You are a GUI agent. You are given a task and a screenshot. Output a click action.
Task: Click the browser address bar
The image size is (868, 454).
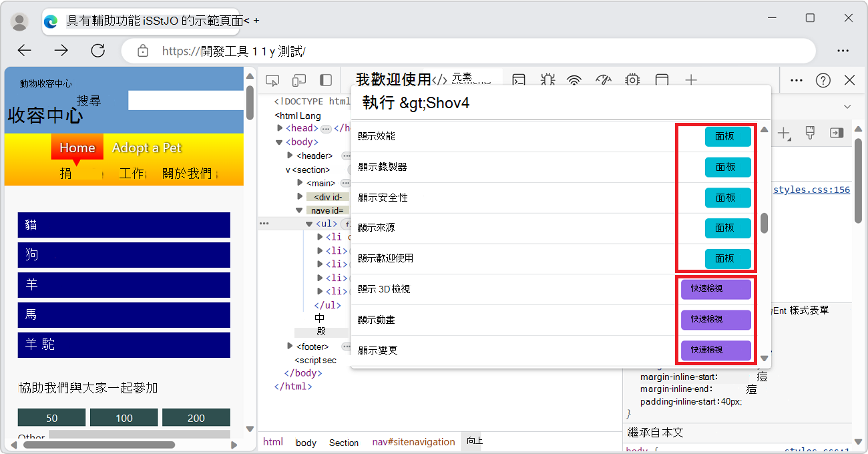coord(467,51)
